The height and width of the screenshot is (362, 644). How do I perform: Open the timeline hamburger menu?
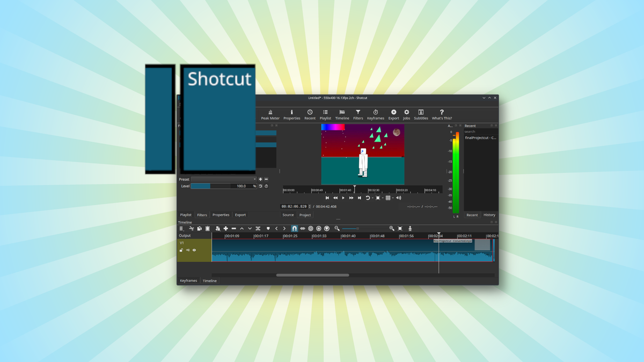click(181, 228)
